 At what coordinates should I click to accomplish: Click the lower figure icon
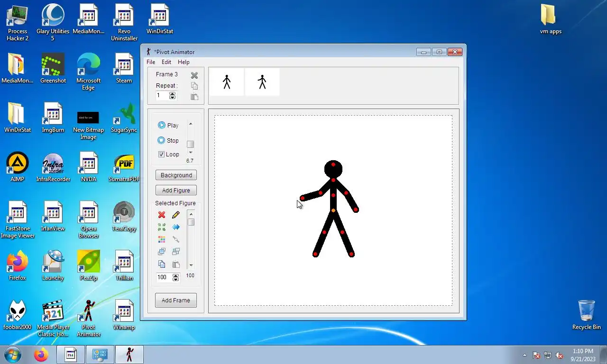[176, 252]
